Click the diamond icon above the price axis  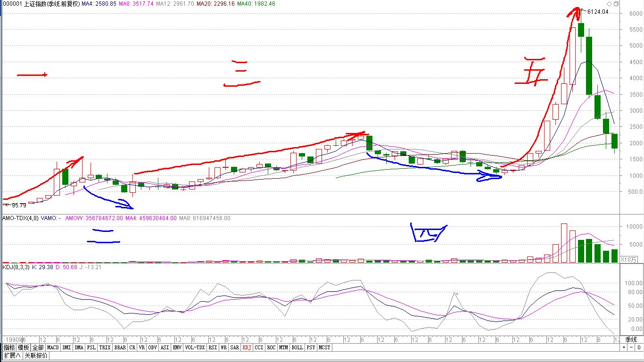[609, 4]
